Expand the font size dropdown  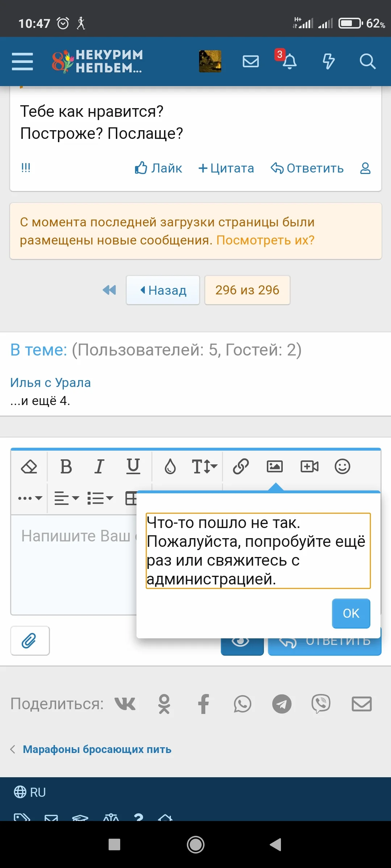click(x=204, y=467)
